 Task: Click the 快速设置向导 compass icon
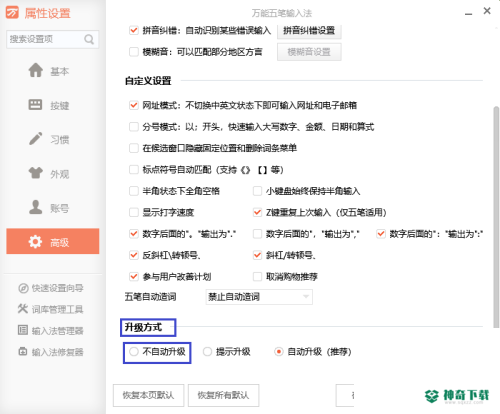pos(23,288)
